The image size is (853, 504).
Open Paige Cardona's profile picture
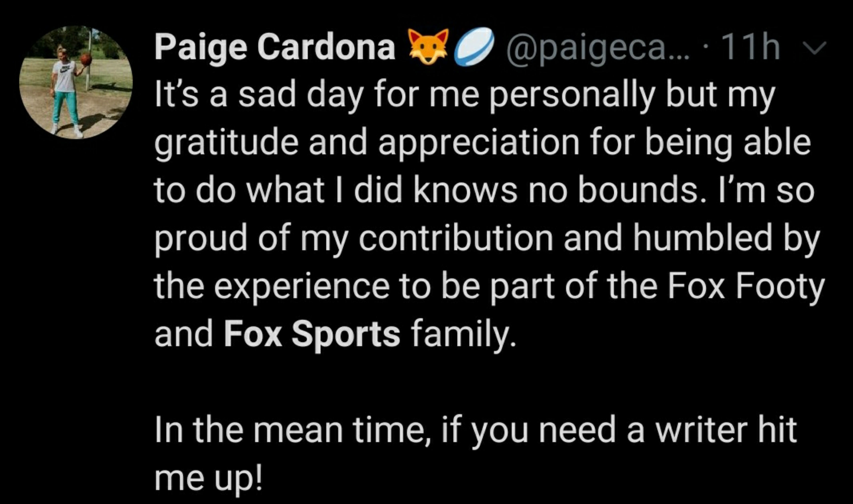click(x=76, y=82)
